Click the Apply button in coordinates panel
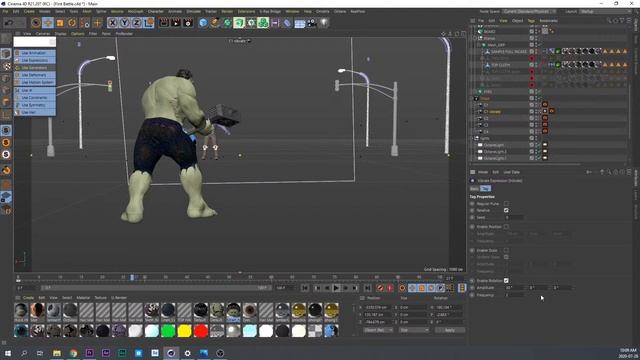This screenshot has height=360, width=640. pos(449,330)
